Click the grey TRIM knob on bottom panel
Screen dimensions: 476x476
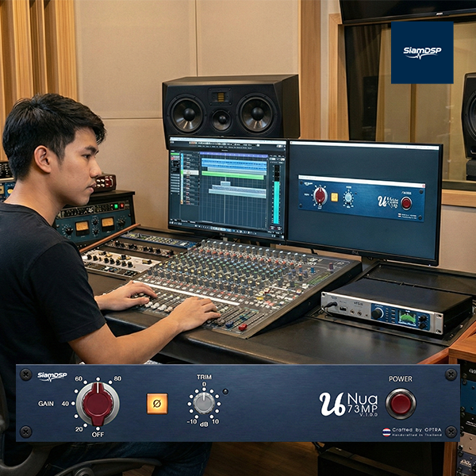[204, 403]
